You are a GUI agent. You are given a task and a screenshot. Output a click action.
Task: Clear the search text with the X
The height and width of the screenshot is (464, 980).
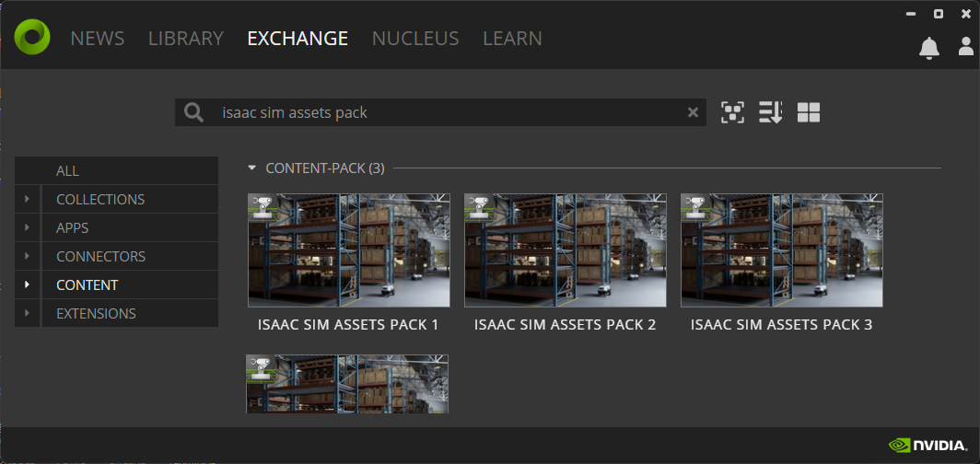point(693,112)
